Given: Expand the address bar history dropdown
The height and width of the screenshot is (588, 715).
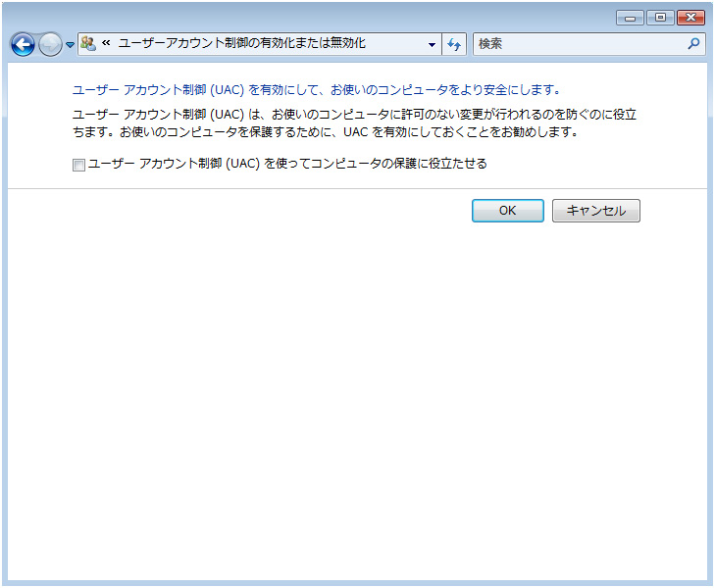Looking at the screenshot, I should click(x=432, y=44).
